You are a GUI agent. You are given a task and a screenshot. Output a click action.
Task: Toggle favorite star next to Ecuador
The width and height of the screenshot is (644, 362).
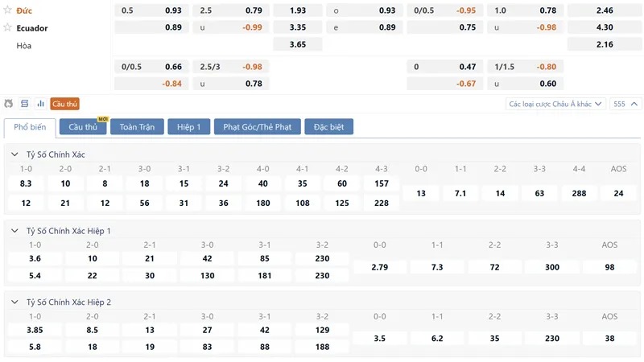[x=7, y=27]
